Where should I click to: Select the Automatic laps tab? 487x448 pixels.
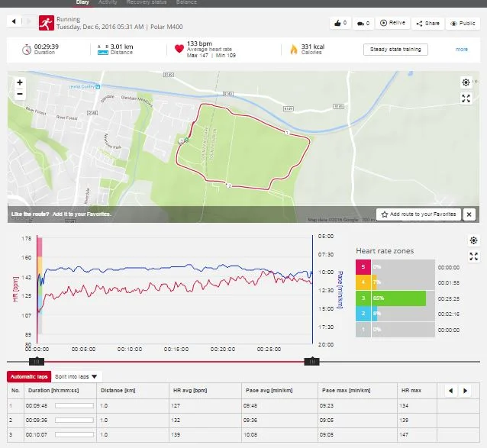coord(28,377)
